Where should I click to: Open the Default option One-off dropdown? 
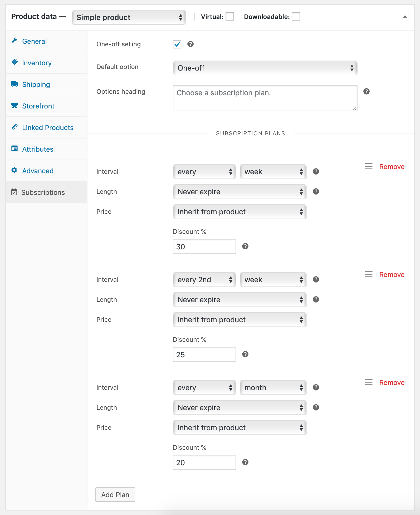coord(265,68)
